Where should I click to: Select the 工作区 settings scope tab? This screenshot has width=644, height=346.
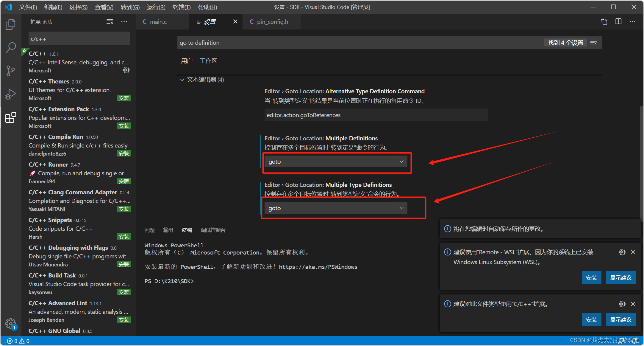tap(208, 61)
